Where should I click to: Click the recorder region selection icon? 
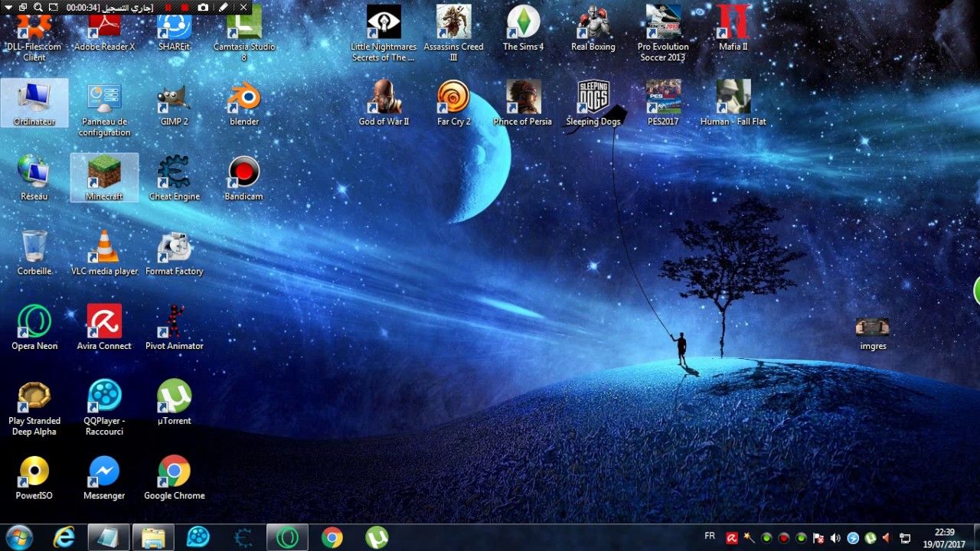[x=54, y=8]
